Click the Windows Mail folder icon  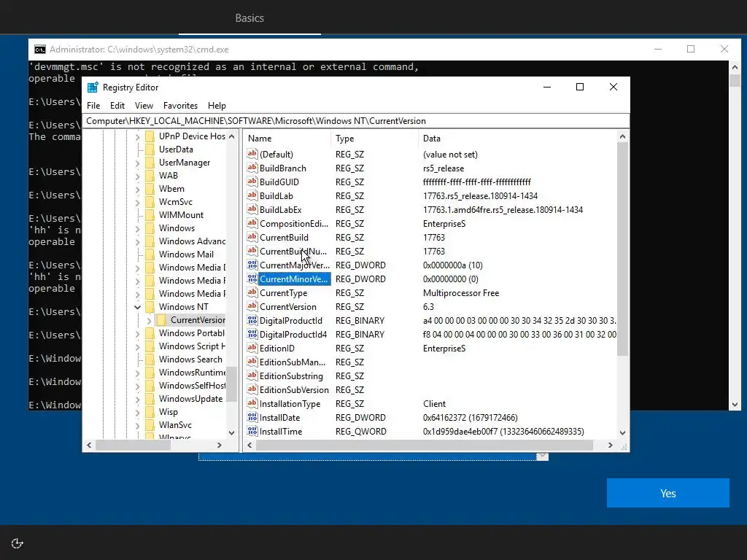(150, 254)
